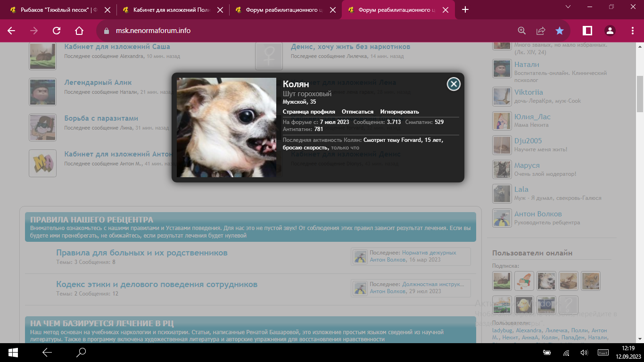644x362 pixels.
Task: Open Правила для больных и их родственников
Action: point(142,253)
